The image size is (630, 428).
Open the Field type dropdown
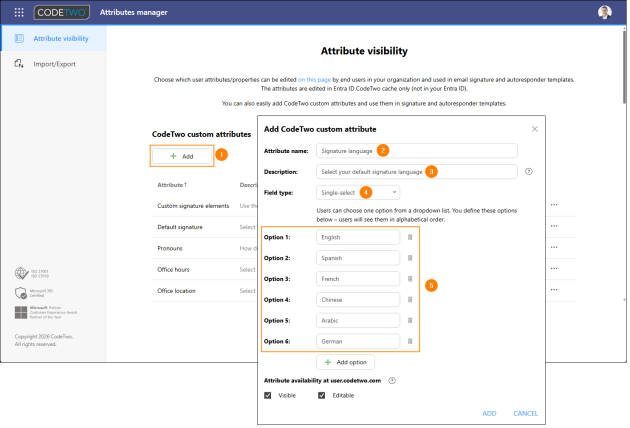pos(358,192)
